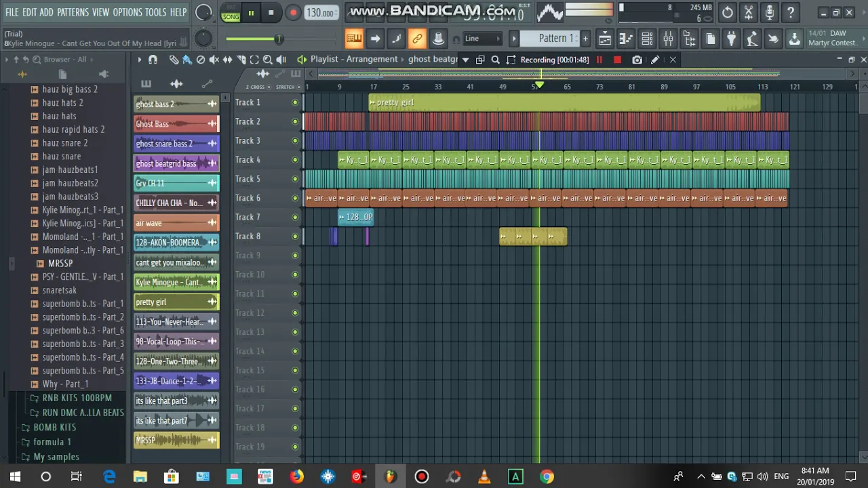The height and width of the screenshot is (488, 868).
Task: Pause playback with transport pause button
Action: pos(251,13)
